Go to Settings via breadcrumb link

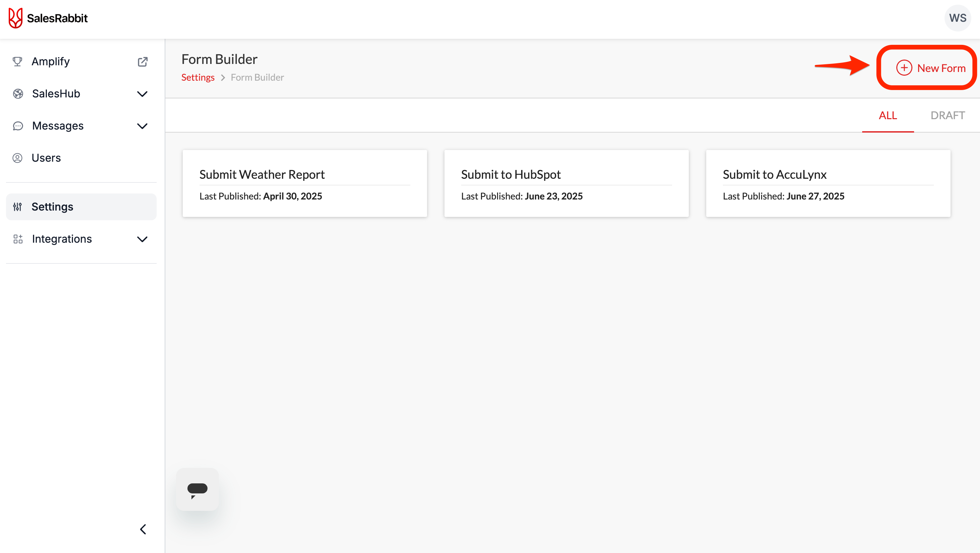coord(198,77)
